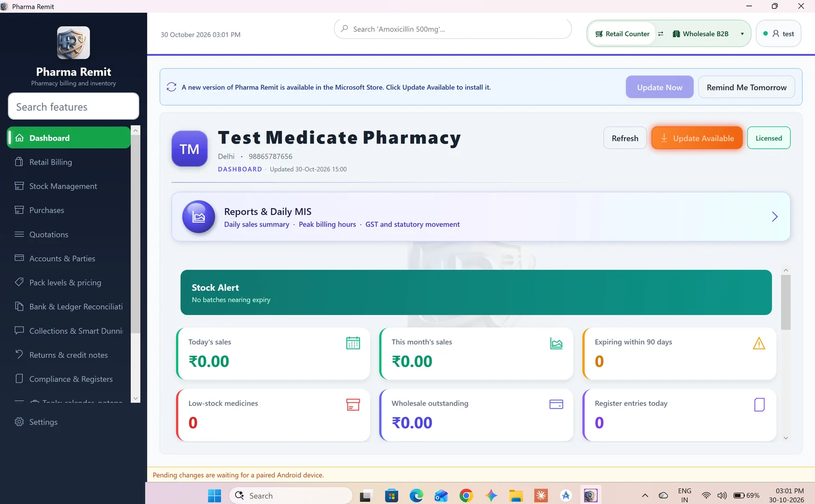
Task: Expand Reports & Daily MIS with the chevron
Action: pyautogui.click(x=775, y=217)
